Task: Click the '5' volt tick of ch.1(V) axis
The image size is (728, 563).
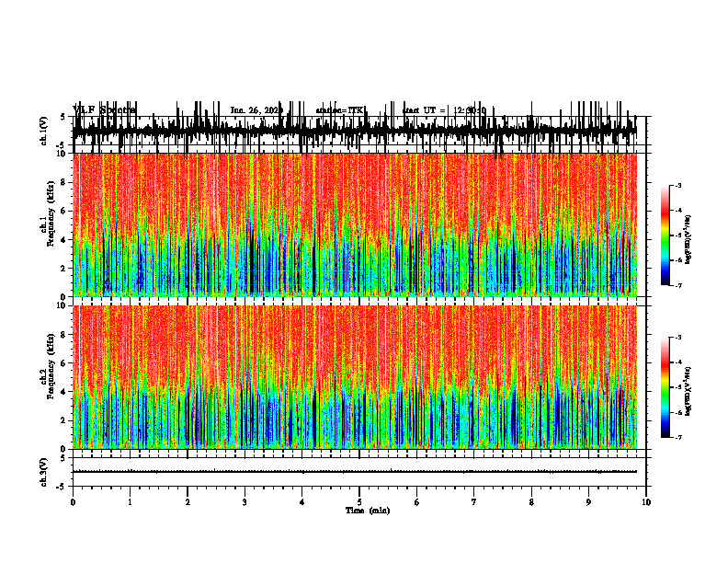Action: [x=63, y=118]
